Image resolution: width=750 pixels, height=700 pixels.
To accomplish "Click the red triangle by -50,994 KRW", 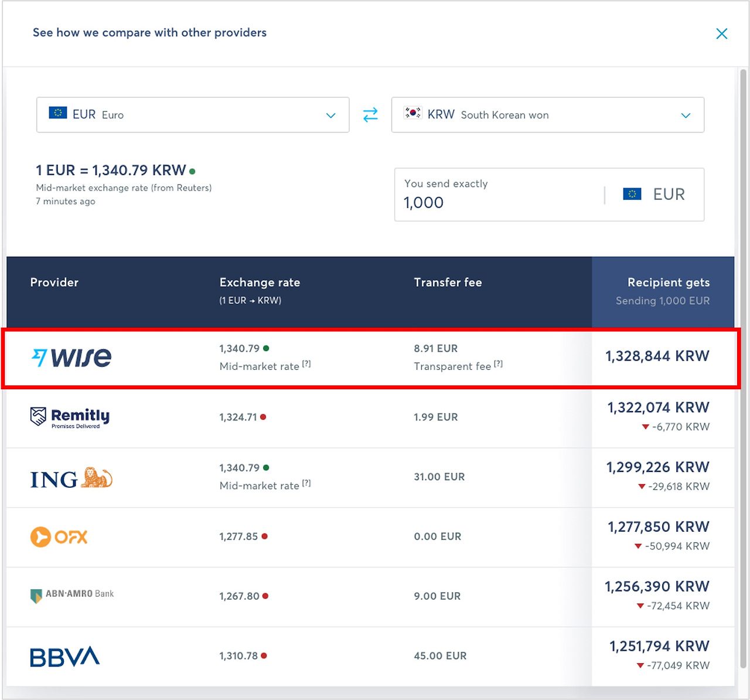I will [638, 546].
